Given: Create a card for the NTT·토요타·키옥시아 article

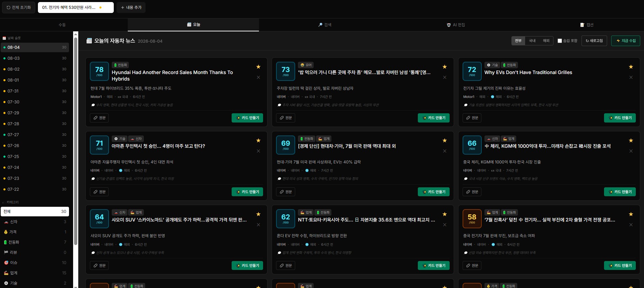Looking at the screenshot, I should coord(434,265).
